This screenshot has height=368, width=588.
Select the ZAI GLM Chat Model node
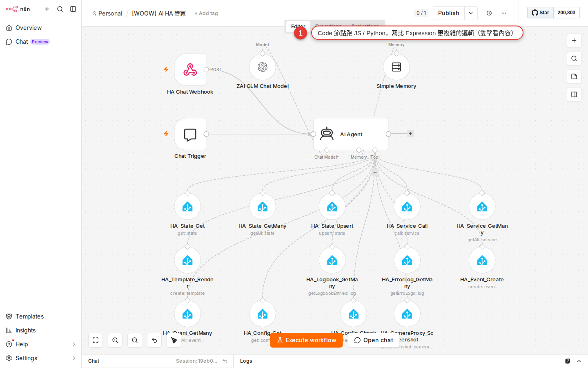[x=263, y=67]
